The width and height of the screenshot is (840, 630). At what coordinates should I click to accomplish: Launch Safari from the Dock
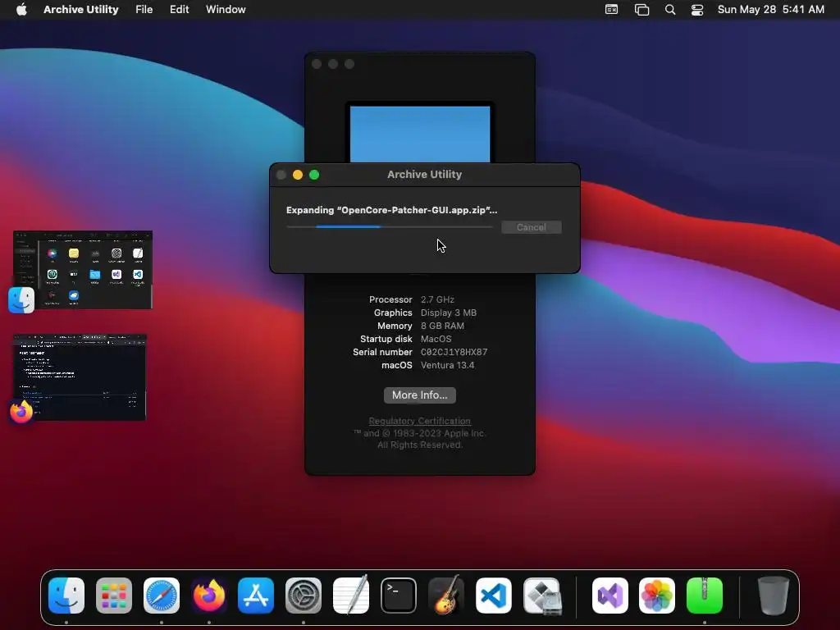162,596
